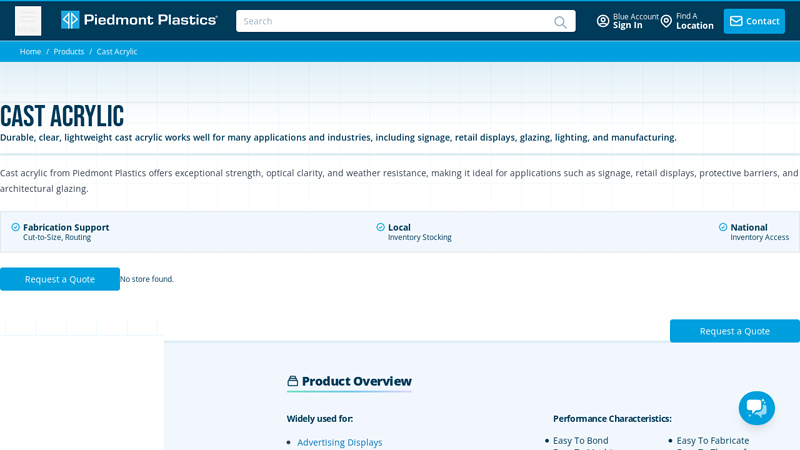This screenshot has height=450, width=800.
Task: Open the hamburger navigation menu
Action: 28,21
